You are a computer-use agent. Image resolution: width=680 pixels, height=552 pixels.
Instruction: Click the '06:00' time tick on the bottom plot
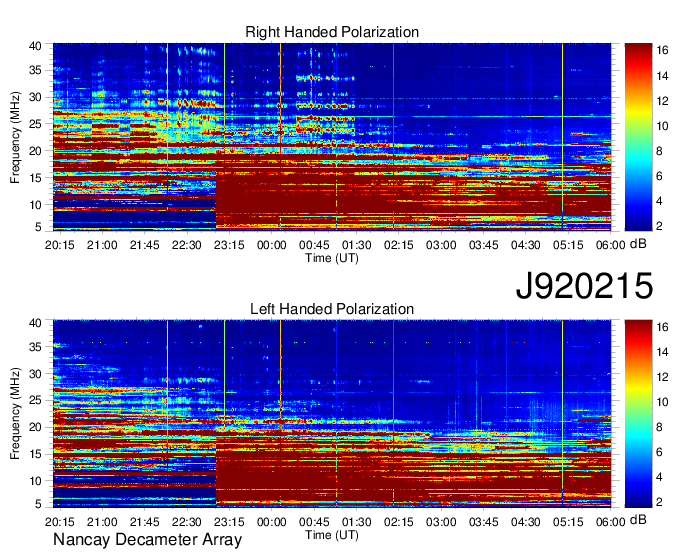(x=611, y=522)
